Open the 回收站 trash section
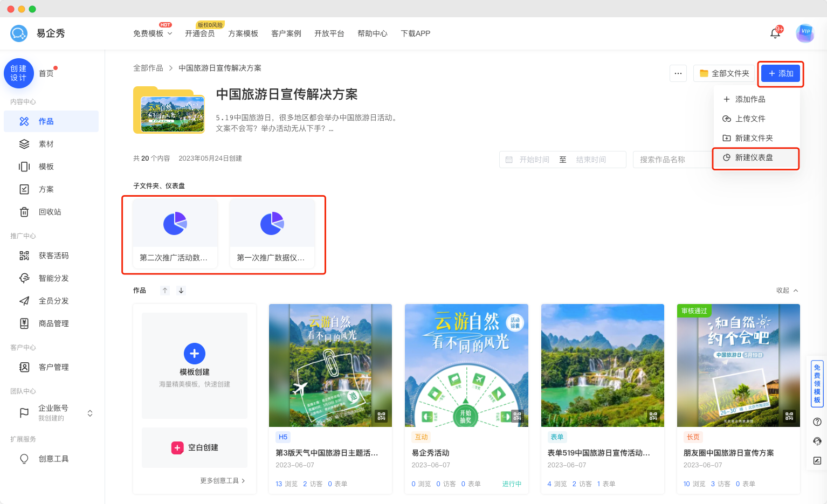 [x=50, y=212]
